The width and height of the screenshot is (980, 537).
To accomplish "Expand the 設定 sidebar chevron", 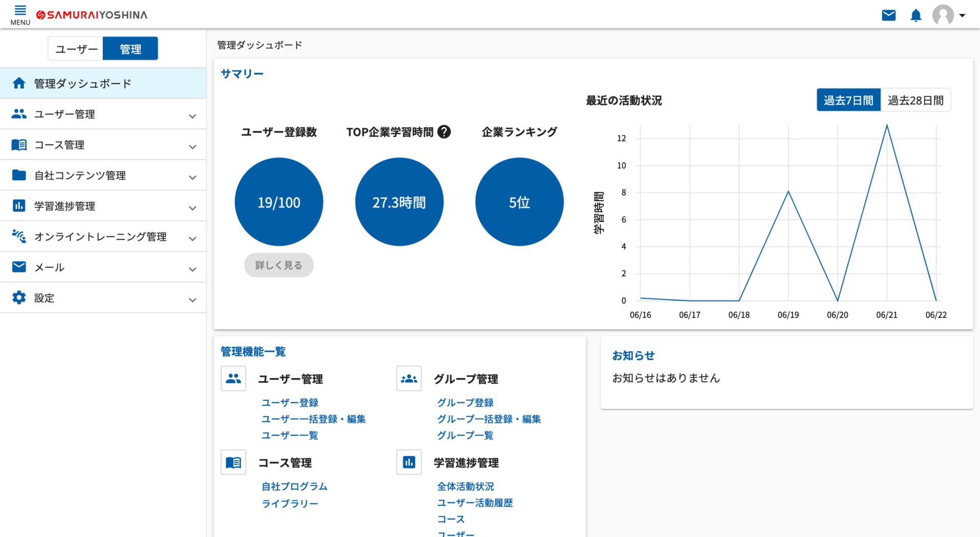I will click(x=192, y=300).
